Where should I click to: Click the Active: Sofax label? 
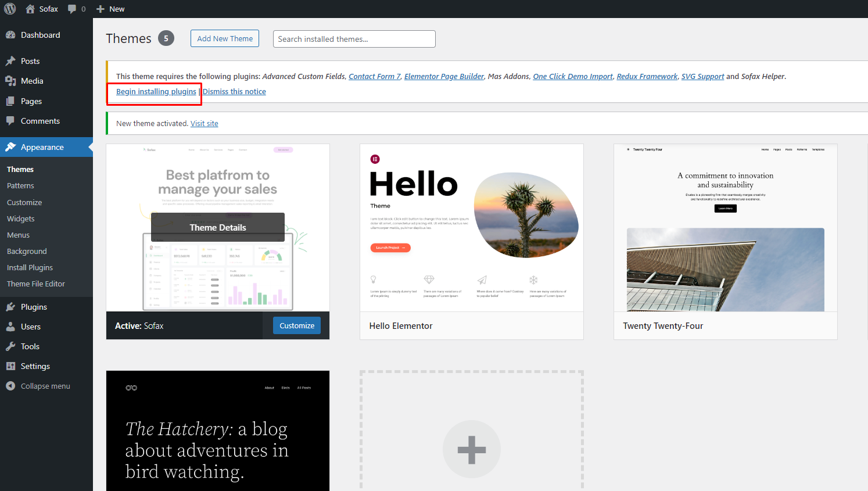coord(139,326)
